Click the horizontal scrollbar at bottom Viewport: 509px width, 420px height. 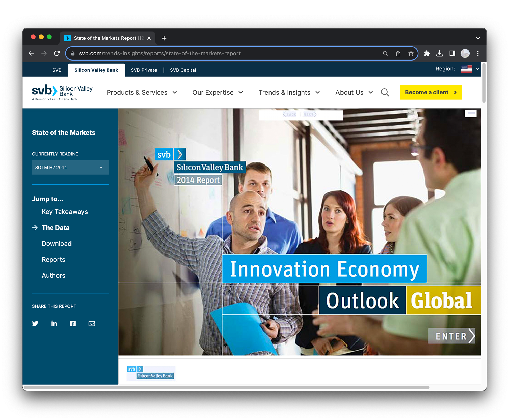227,388
